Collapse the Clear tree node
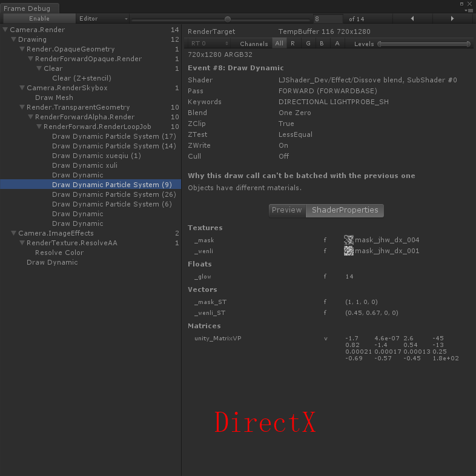The width and height of the screenshot is (476, 476). (x=39, y=68)
